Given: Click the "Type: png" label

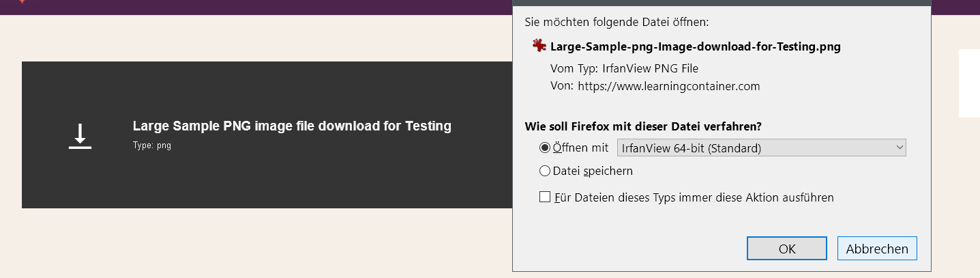Looking at the screenshot, I should [x=151, y=145].
